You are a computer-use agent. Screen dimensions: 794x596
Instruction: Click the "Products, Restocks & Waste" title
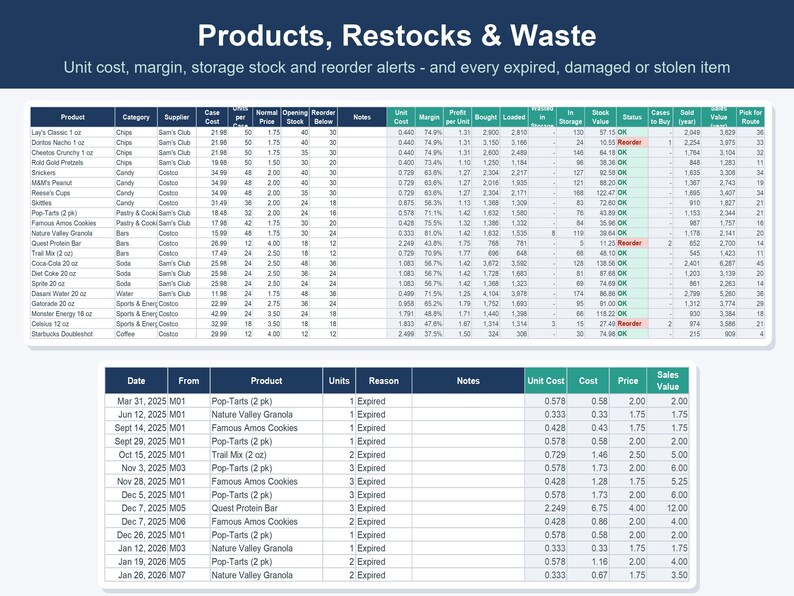[x=397, y=36]
